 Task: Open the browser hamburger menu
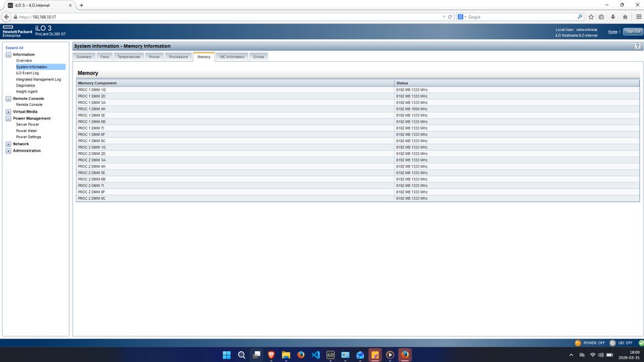coord(639,17)
